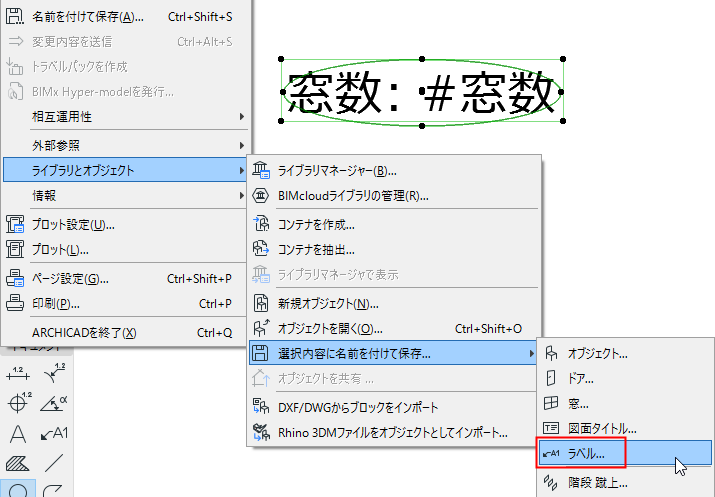715x497 pixels.
Task: Click the plot plotter icon
Action: tap(15, 249)
